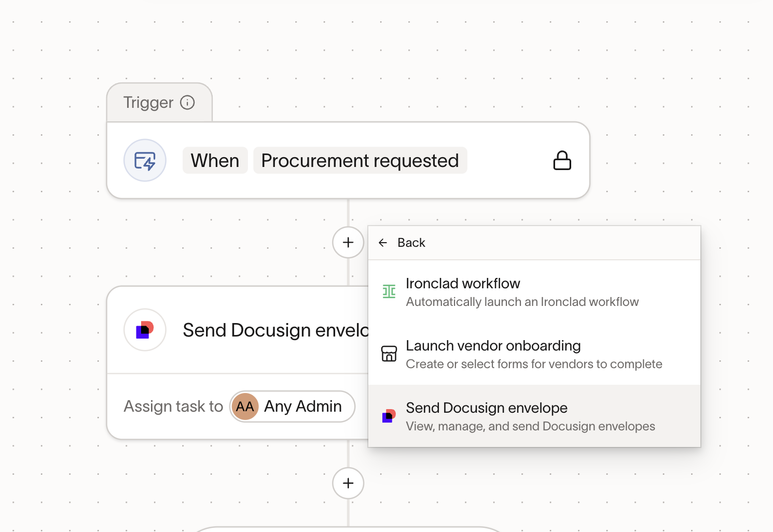The height and width of the screenshot is (532, 773).
Task: Click the When chip in trigger
Action: (x=215, y=161)
